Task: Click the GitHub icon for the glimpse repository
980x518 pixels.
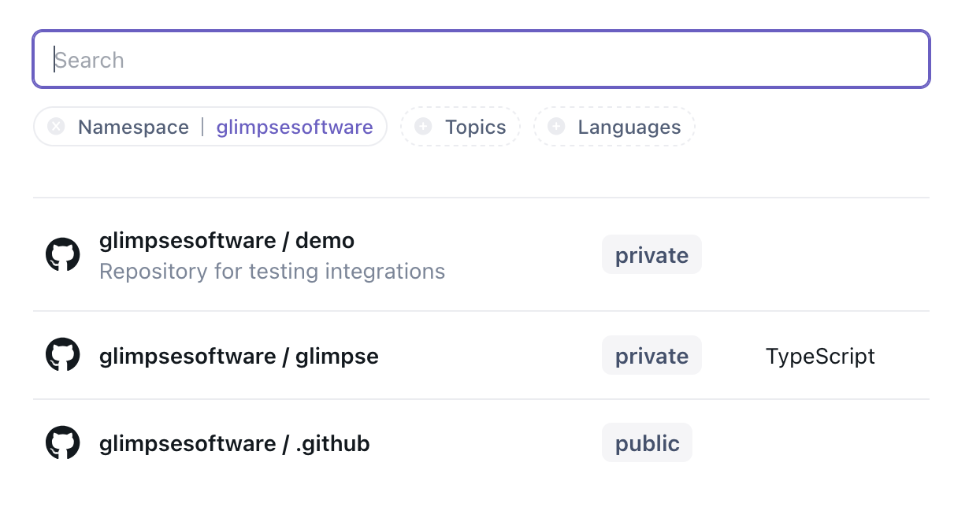Action: click(x=63, y=355)
